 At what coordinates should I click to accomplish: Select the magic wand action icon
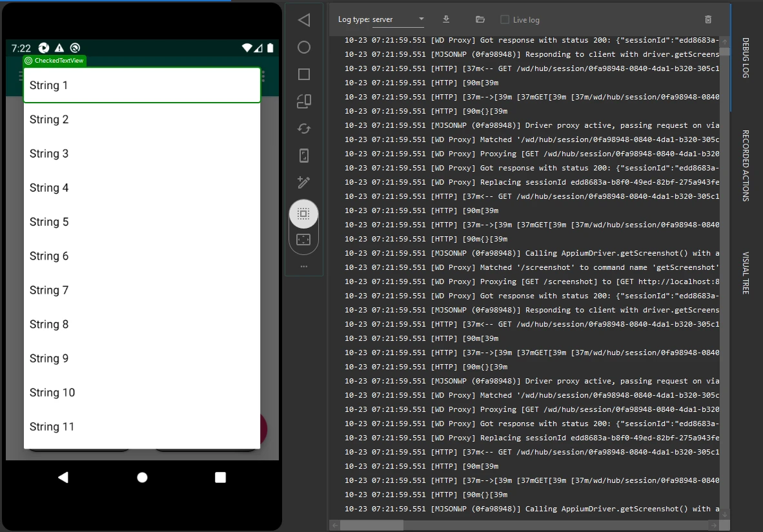coord(304,182)
